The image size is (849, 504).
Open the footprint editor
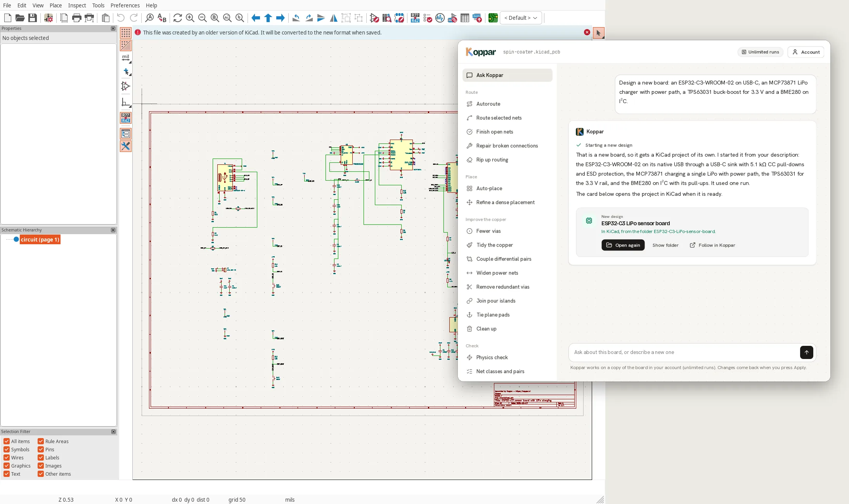click(399, 18)
